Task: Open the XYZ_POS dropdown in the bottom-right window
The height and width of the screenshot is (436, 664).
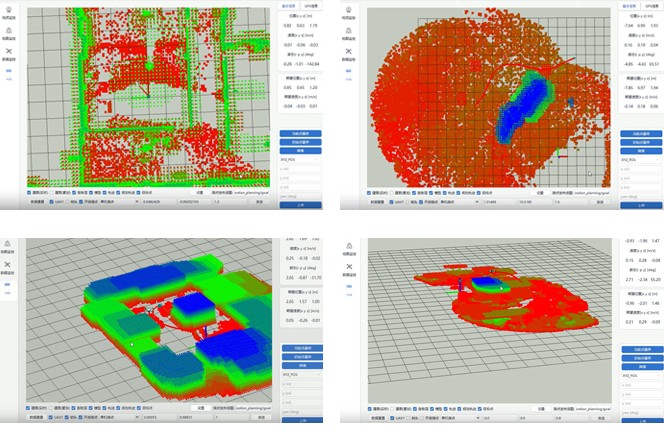Action: click(642, 376)
